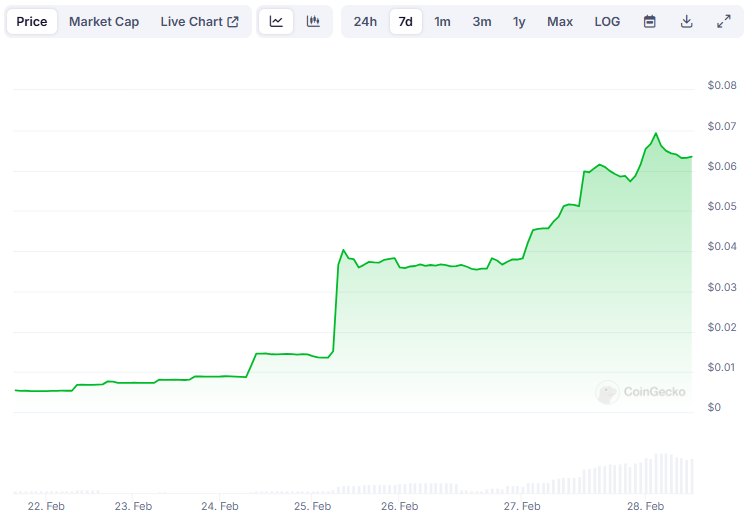Image resolution: width=756 pixels, height=524 pixels.
Task: Expand chart to fullscreen
Action: click(x=723, y=22)
